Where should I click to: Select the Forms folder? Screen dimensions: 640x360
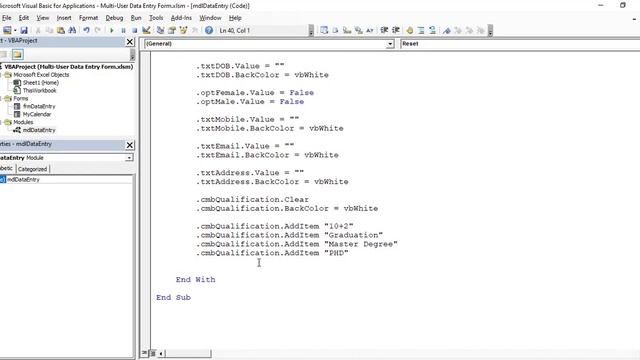click(20, 98)
